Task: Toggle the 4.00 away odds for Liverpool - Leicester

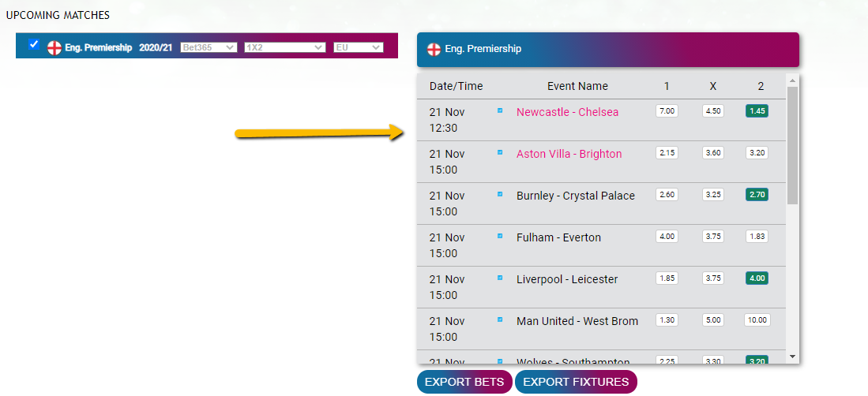Action: [757, 278]
